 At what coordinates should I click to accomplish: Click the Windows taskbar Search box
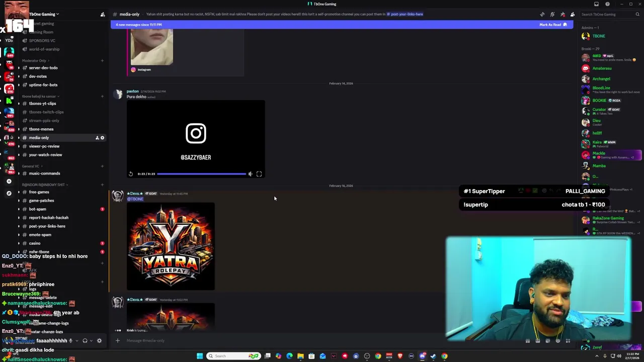pos(234,356)
